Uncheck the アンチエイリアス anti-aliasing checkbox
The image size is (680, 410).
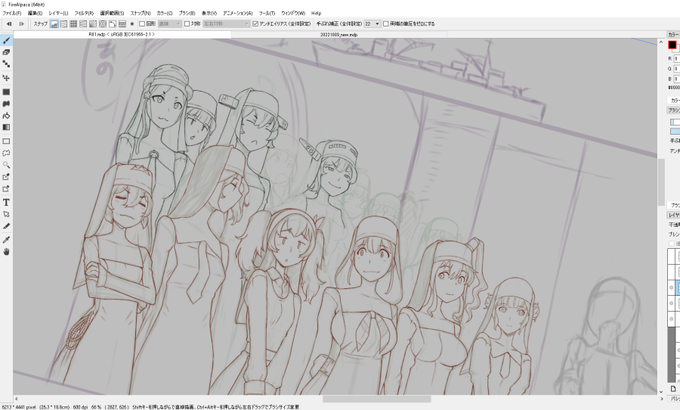coord(255,24)
